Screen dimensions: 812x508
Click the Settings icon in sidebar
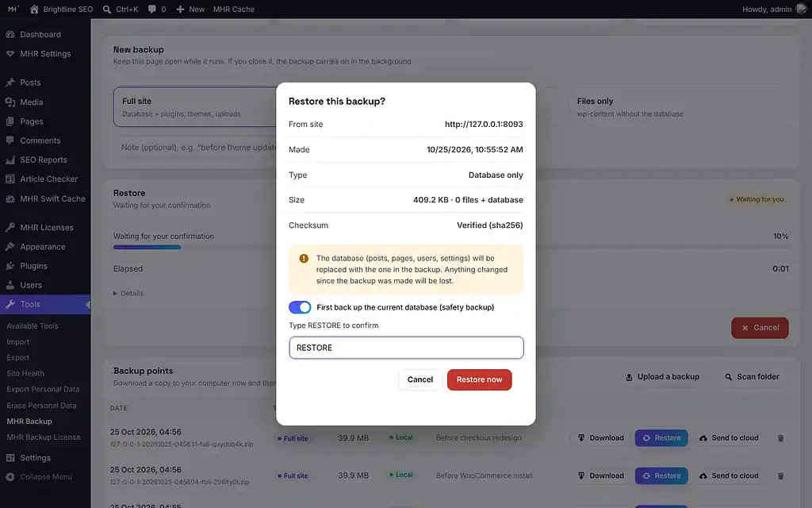(x=10, y=458)
